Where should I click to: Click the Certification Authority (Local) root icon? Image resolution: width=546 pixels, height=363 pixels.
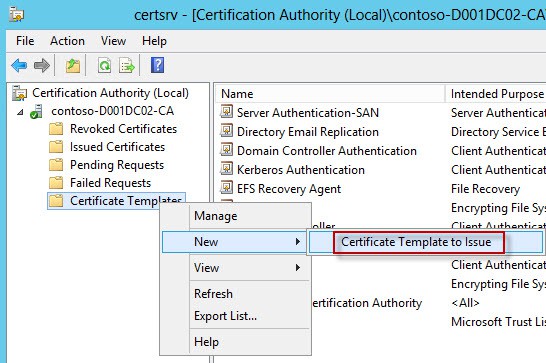pos(20,93)
